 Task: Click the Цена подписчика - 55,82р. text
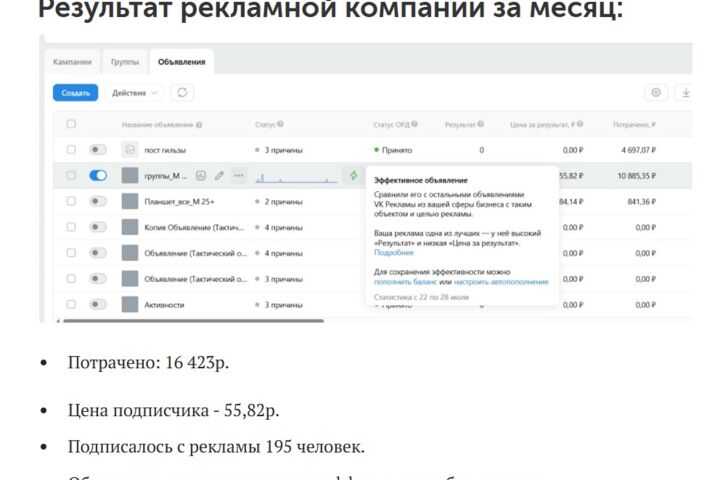[174, 410]
